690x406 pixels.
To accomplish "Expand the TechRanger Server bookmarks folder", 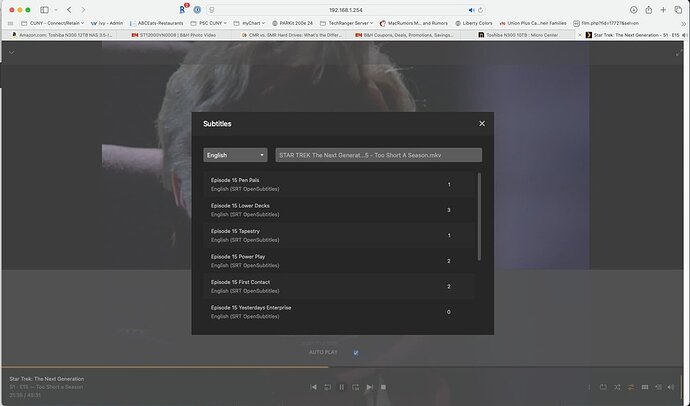I will point(346,23).
